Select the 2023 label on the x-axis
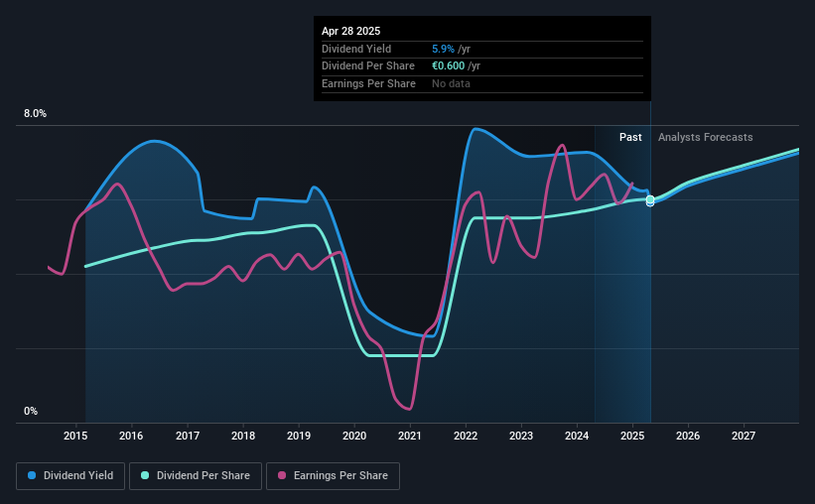This screenshot has width=815, height=504. point(521,436)
